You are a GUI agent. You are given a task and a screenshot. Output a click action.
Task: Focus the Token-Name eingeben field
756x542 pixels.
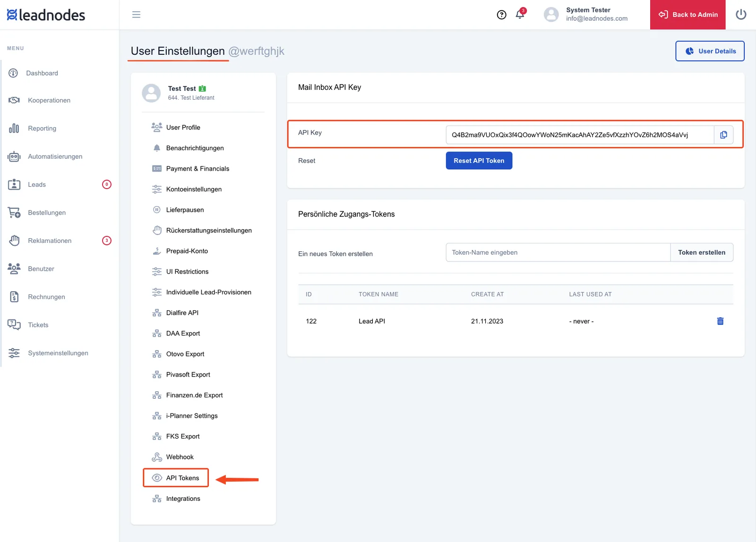(558, 252)
